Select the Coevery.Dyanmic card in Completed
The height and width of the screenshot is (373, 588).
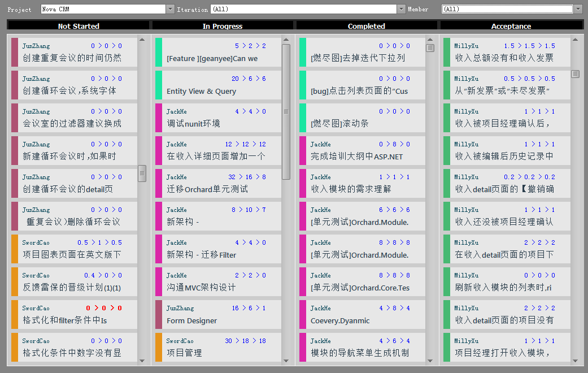362,315
